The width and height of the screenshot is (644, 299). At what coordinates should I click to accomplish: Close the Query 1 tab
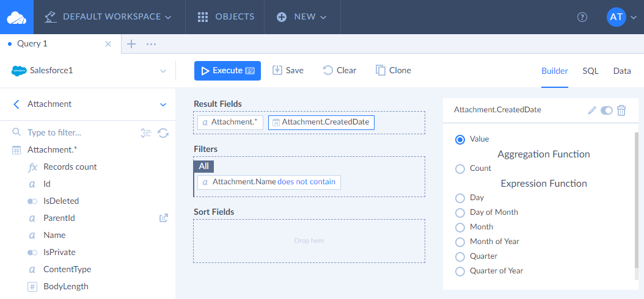pos(108,44)
